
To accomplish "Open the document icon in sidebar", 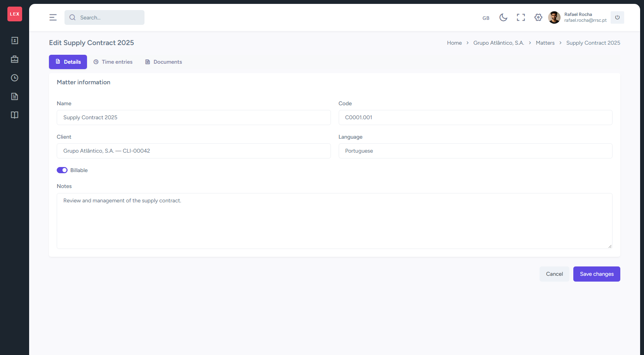I will point(14,96).
